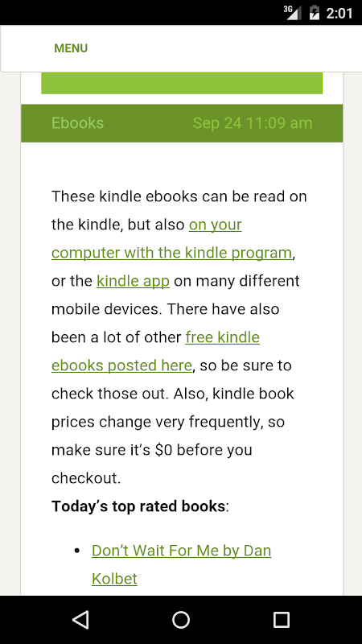The width and height of the screenshot is (362, 644).
Task: Tap the dark green post header bar
Action: tap(182, 123)
